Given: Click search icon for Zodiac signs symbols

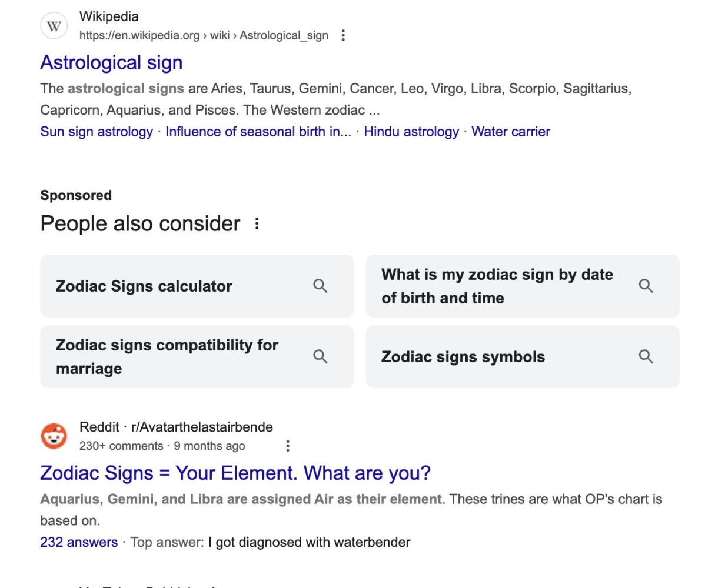Looking at the screenshot, I should point(646,356).
